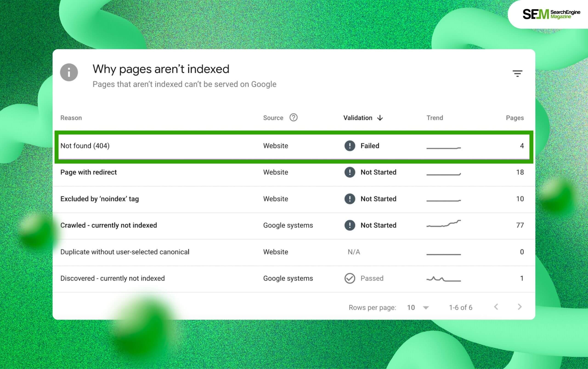Click page count 0 for Duplicate row
Image resolution: width=588 pixels, height=369 pixels.
click(522, 252)
